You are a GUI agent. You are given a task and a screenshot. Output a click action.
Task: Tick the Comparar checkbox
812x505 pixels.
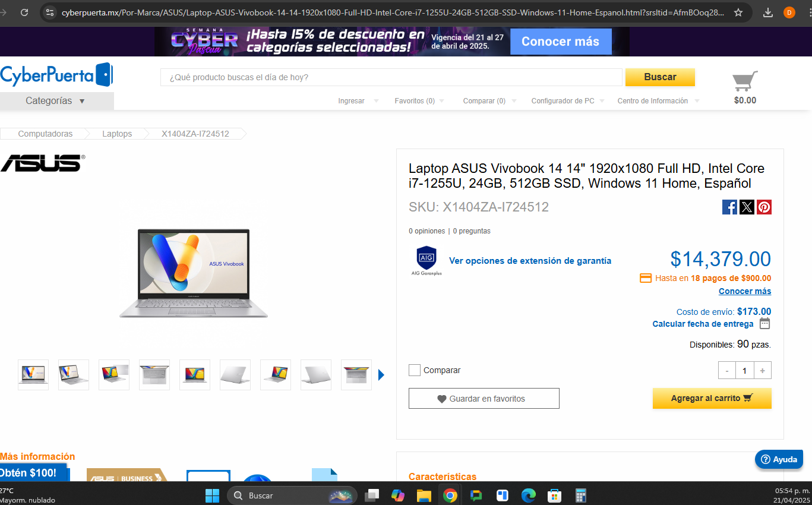click(x=415, y=370)
